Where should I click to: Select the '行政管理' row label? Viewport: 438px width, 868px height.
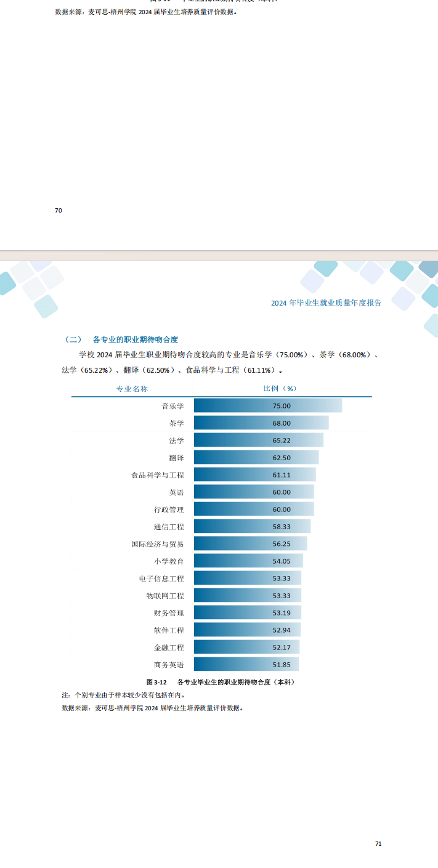pos(169,509)
